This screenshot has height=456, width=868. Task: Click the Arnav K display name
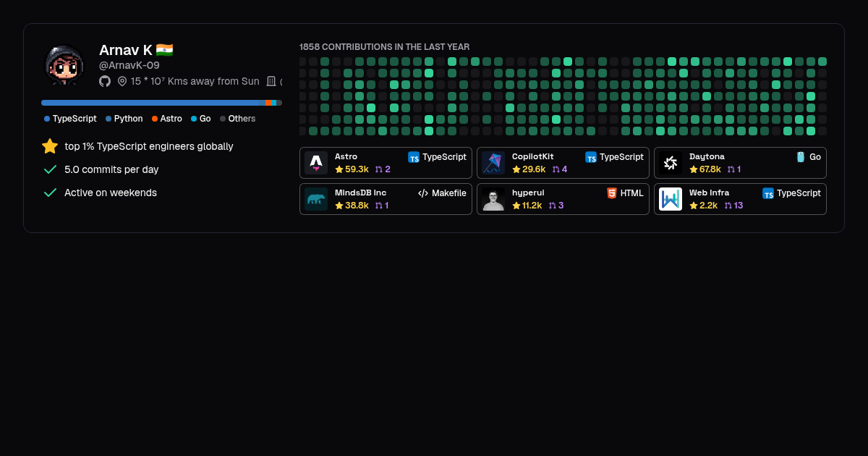click(126, 50)
